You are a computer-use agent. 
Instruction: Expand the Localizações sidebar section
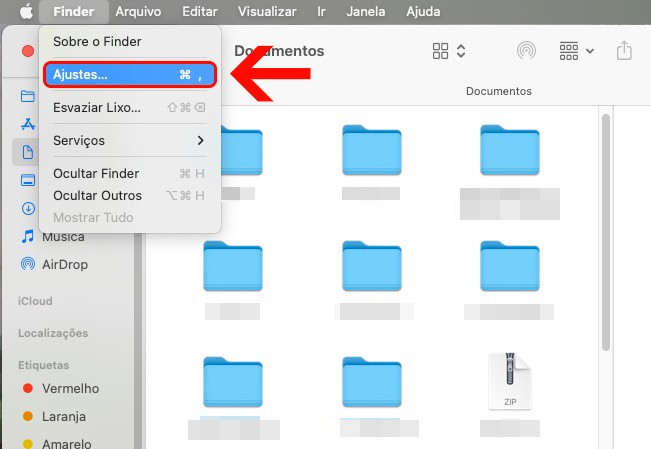point(53,333)
